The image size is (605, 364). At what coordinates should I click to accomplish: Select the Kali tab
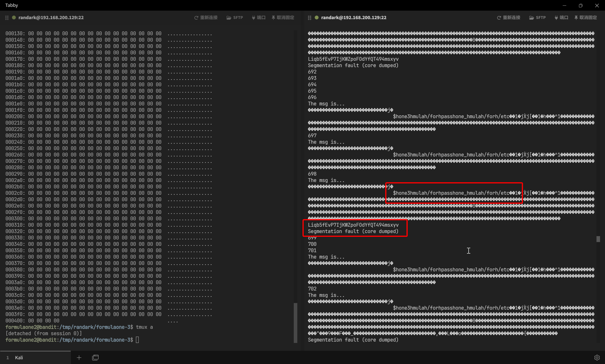pos(35,357)
